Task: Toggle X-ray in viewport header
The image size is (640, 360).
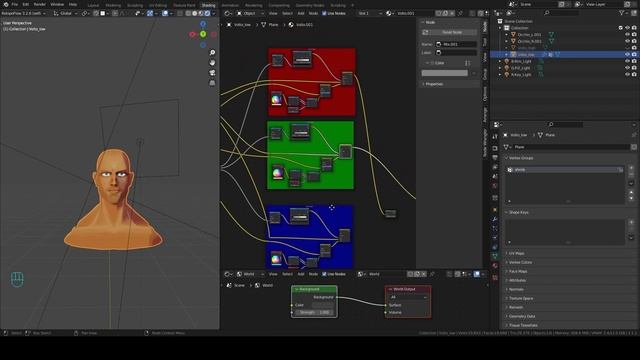Action: coord(180,13)
